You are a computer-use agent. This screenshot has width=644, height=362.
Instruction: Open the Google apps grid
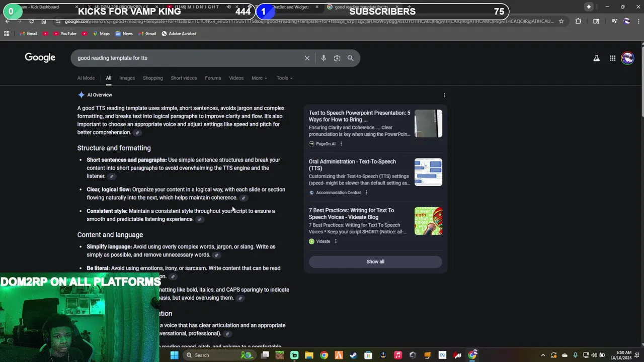(x=612, y=58)
